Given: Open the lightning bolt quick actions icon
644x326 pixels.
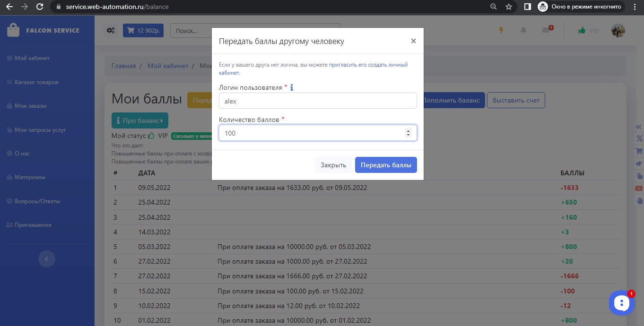Looking at the screenshot, I should 502,31.
